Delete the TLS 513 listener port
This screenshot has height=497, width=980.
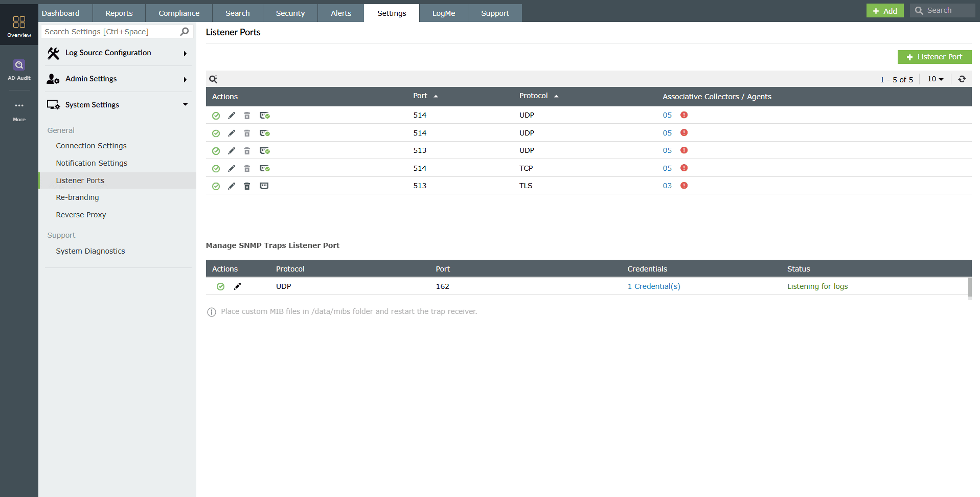(x=247, y=186)
